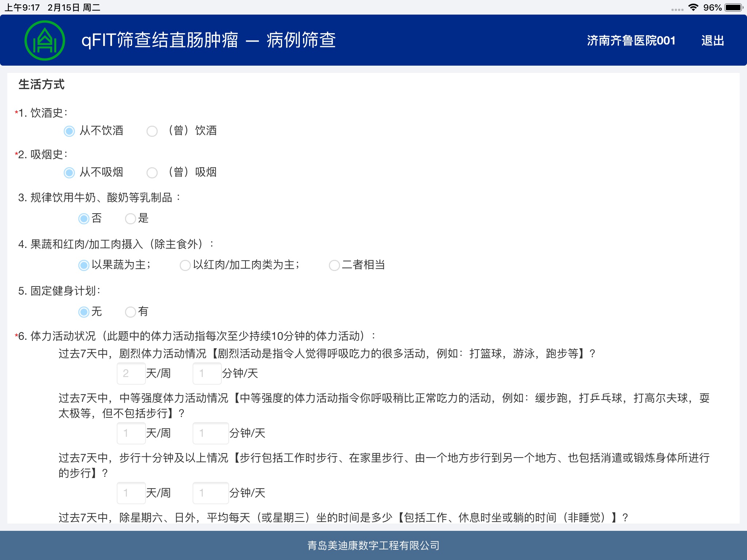Select （曾）饮酒 radio option
Viewport: 747px width, 560px height.
[152, 131]
